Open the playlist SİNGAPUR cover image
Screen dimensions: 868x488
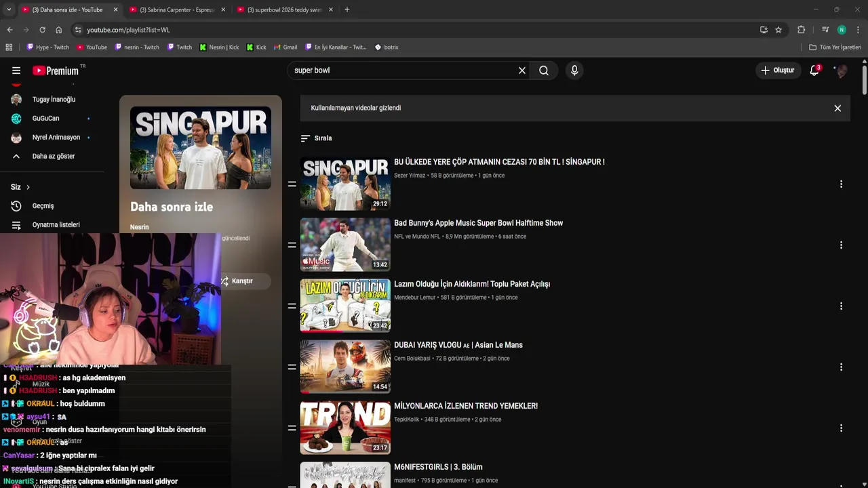201,148
